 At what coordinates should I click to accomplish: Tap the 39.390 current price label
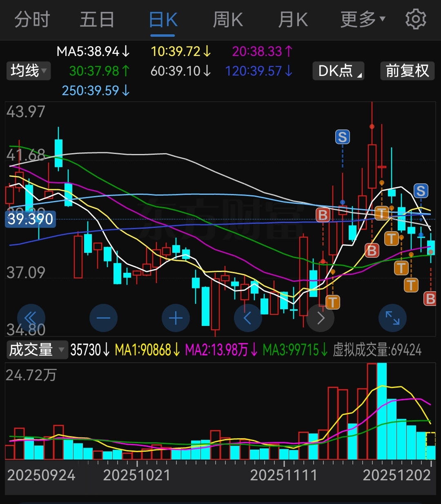click(x=31, y=219)
